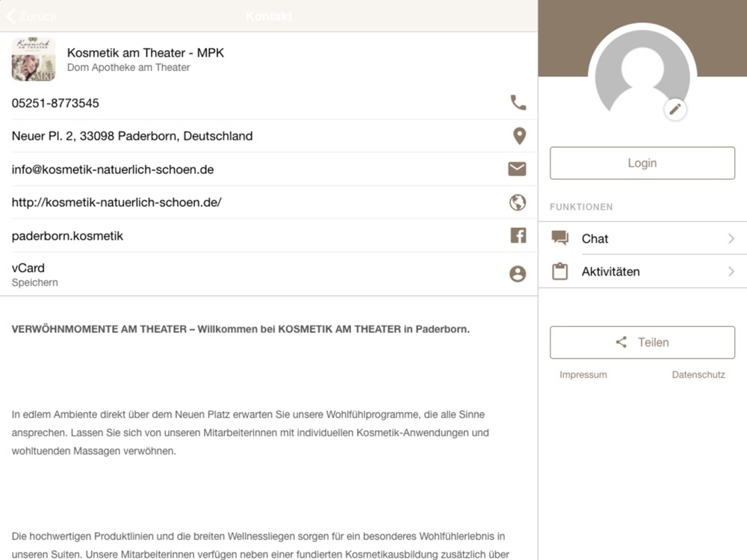Viewport: 747px width, 560px height.
Task: Tap the phone call icon
Action: point(518,103)
